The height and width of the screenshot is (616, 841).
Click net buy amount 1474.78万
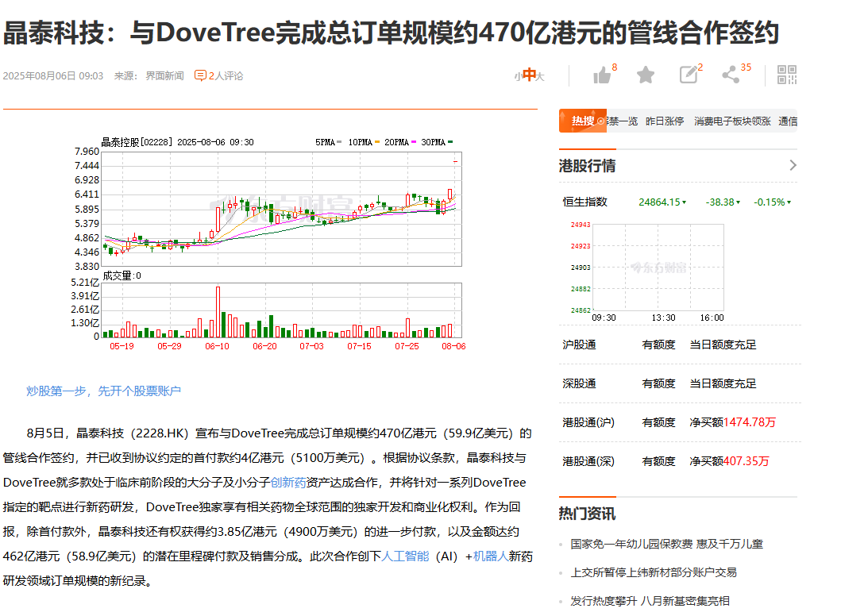(x=750, y=422)
